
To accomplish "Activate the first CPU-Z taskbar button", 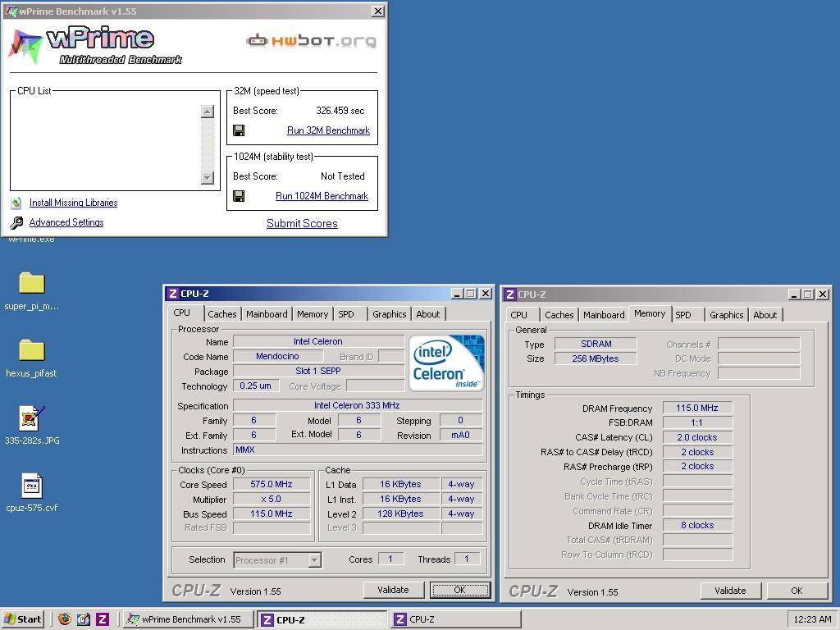I will point(322,619).
